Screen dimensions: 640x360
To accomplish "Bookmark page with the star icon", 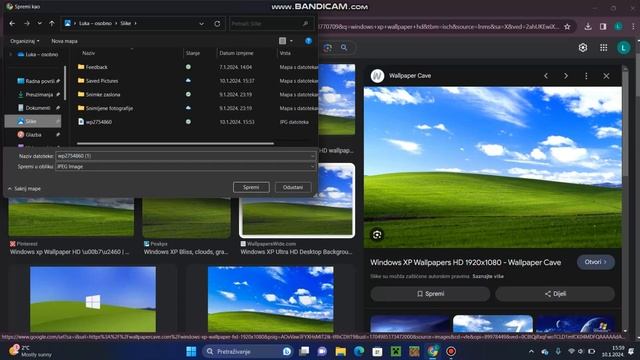I will (x=567, y=27).
